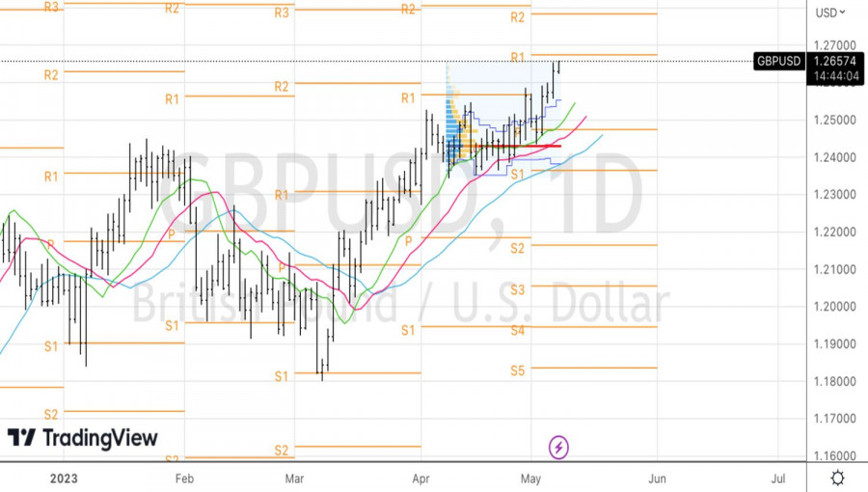Click the Mar label on time axis

coord(294,478)
